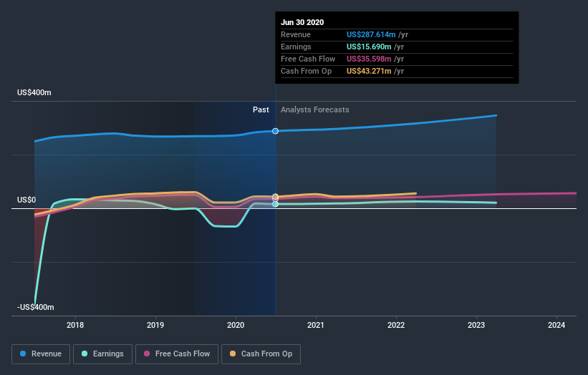This screenshot has height=375, width=588.
Task: Click the 2023 x-axis label
Action: click(476, 325)
